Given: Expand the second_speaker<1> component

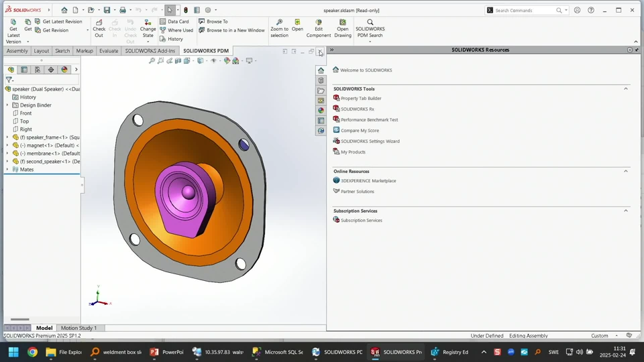Looking at the screenshot, I should pos(7,162).
